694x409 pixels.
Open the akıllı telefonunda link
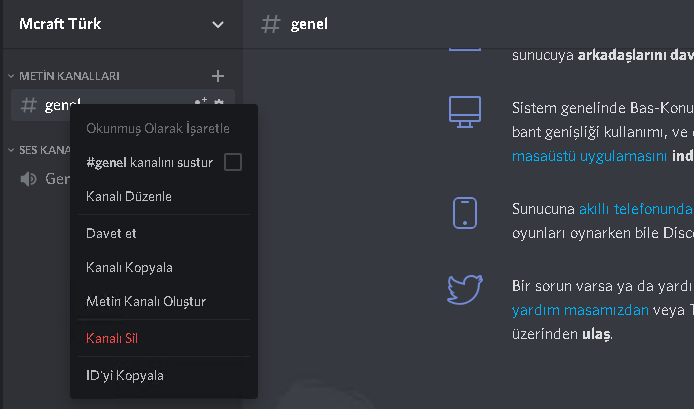click(x=635, y=209)
